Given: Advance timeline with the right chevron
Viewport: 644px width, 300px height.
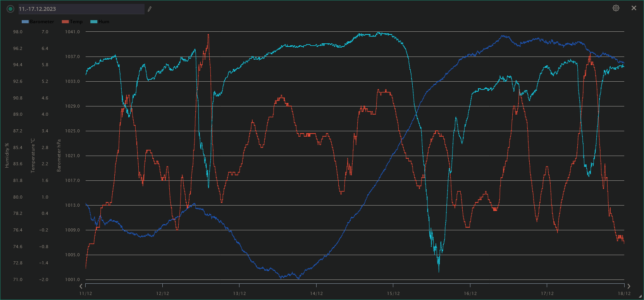Looking at the screenshot, I should click(x=629, y=286).
